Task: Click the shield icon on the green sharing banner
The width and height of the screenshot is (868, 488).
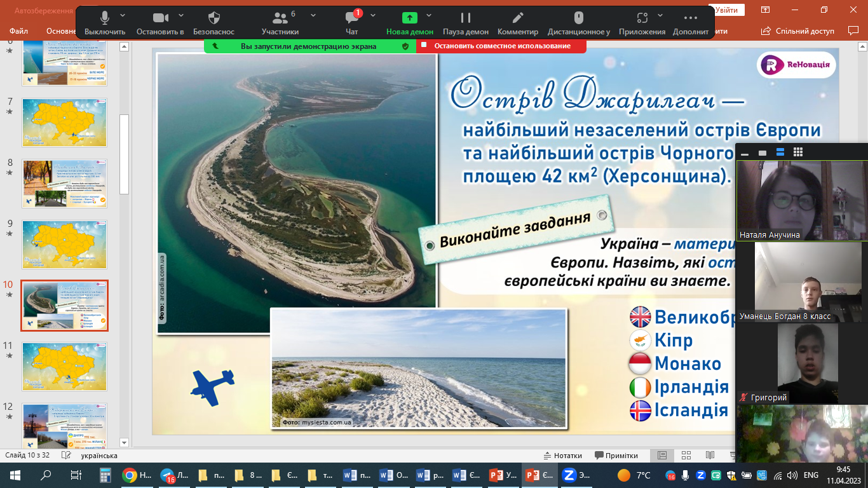Action: pyautogui.click(x=405, y=46)
